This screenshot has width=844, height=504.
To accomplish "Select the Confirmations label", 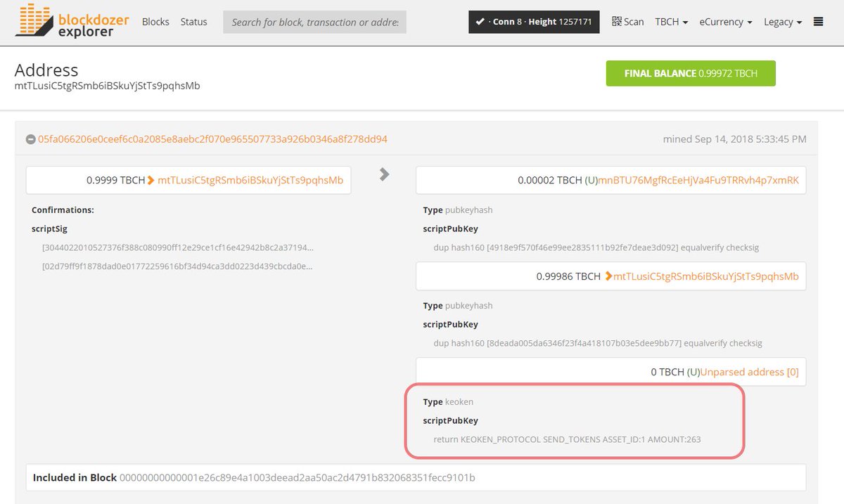I will point(63,209).
